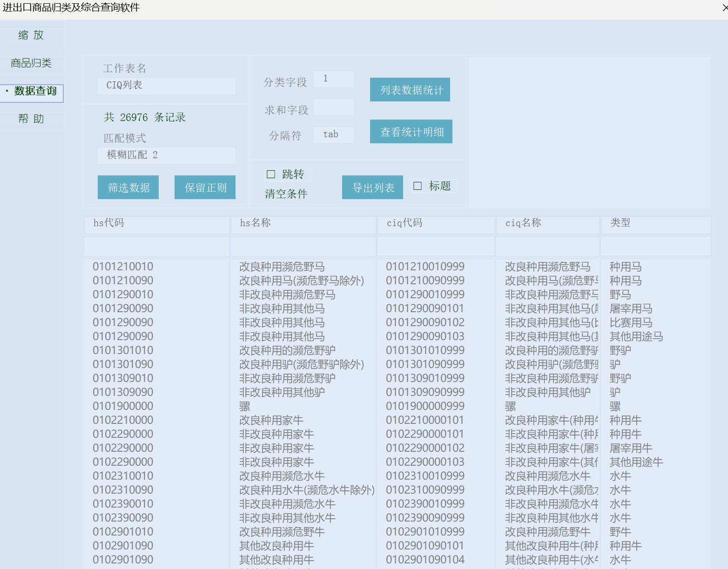The width and height of the screenshot is (728, 569).
Task: Click the 分隔符 tab field
Action: click(x=334, y=135)
